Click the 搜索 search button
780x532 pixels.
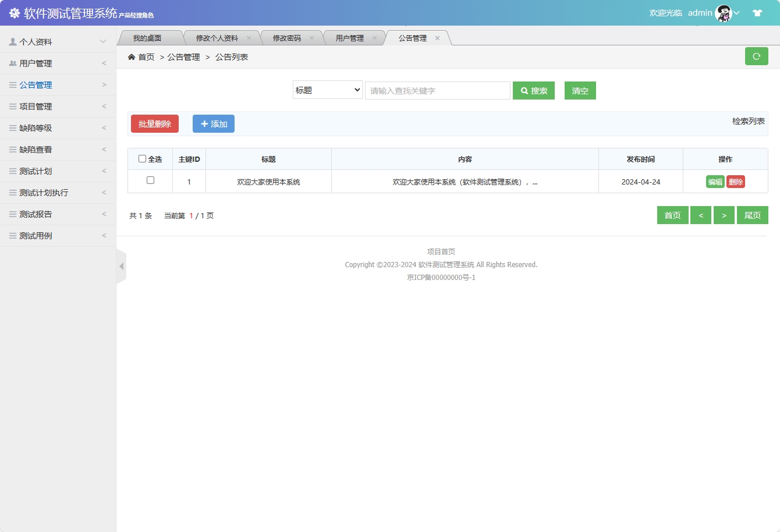[x=533, y=90]
